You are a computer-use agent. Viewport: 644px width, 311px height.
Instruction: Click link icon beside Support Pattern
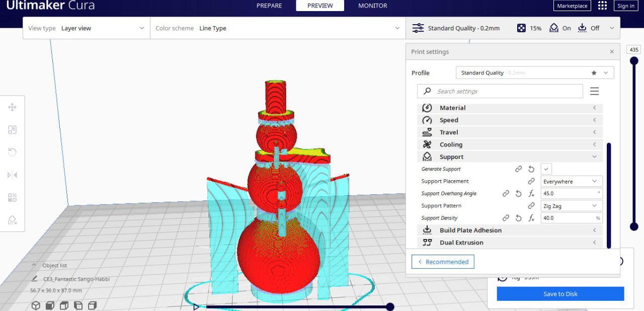coord(531,206)
